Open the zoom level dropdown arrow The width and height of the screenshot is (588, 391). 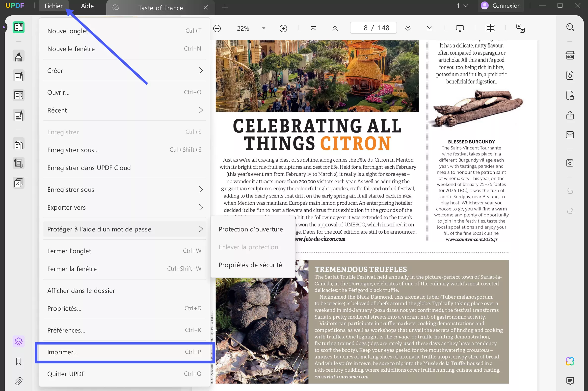click(x=264, y=28)
